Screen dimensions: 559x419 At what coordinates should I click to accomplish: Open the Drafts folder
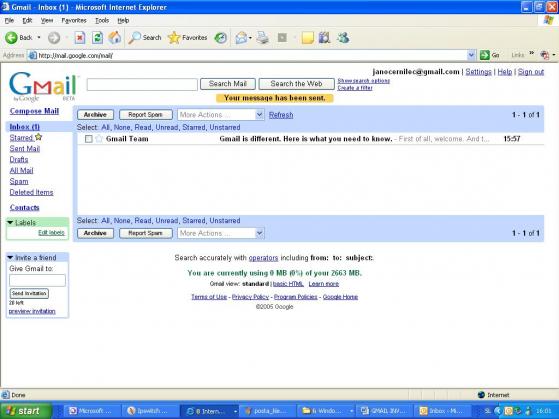pyautogui.click(x=19, y=159)
